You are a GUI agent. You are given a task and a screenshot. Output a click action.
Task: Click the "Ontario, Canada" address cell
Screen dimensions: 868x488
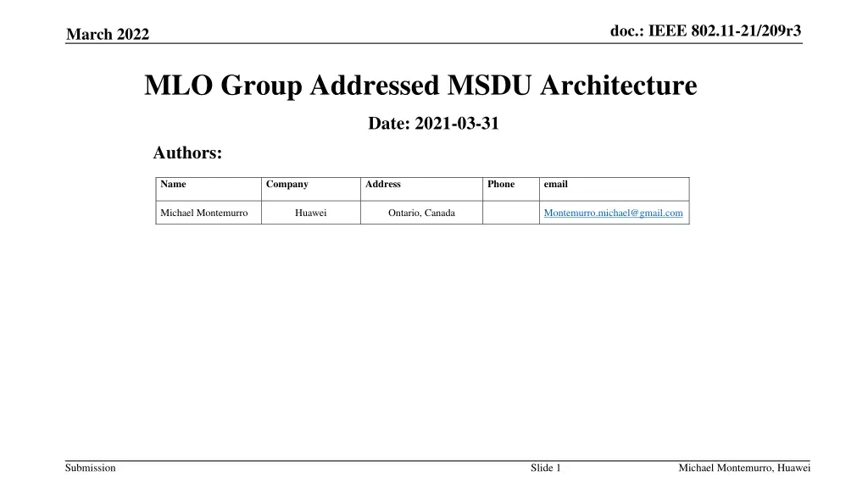click(421, 213)
